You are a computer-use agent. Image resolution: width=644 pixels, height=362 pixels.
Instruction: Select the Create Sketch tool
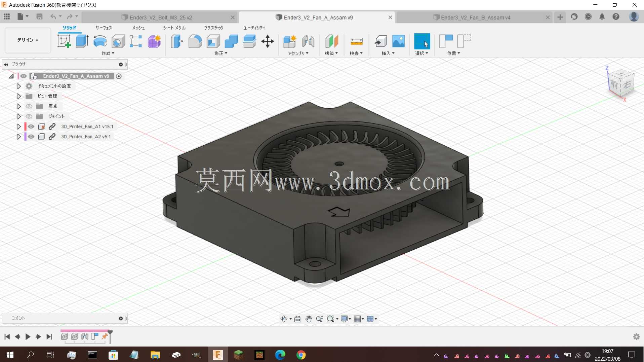[64, 41]
